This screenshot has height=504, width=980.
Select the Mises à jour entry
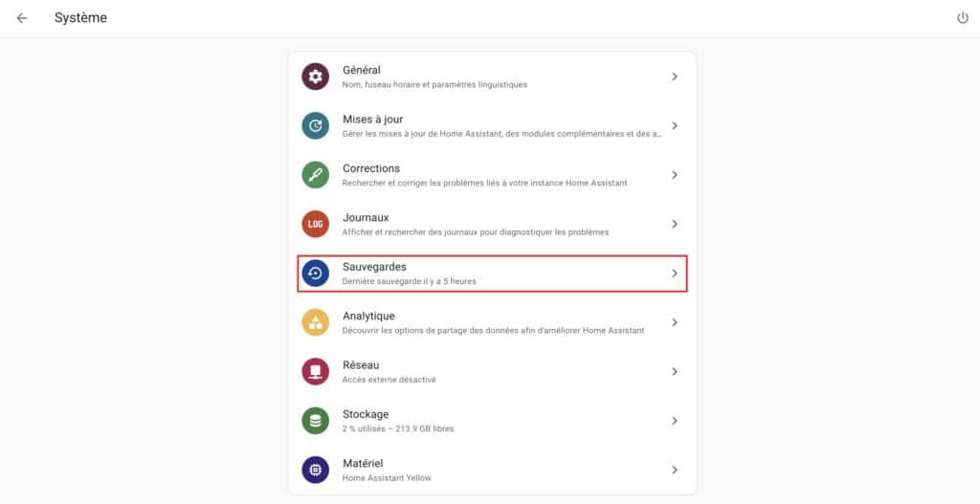[493, 125]
